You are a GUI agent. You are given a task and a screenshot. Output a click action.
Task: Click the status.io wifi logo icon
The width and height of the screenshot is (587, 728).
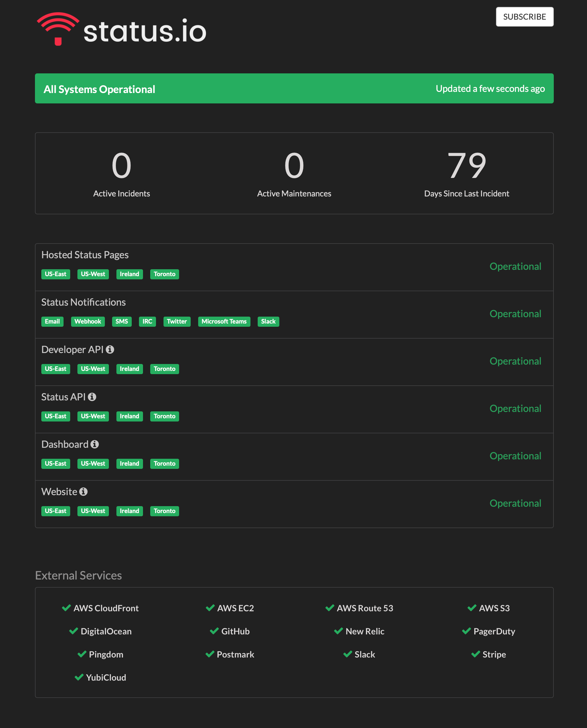point(58,29)
